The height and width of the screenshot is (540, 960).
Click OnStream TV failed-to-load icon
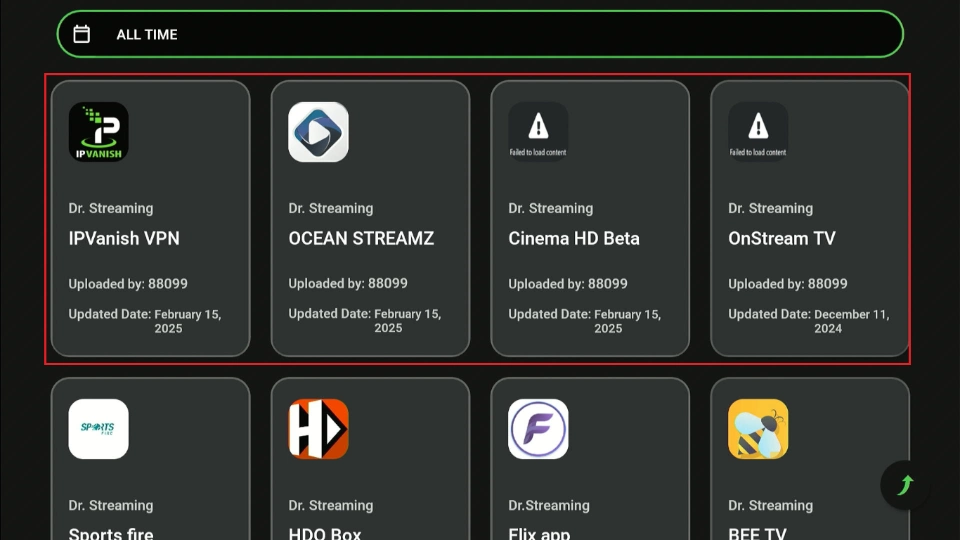click(758, 132)
